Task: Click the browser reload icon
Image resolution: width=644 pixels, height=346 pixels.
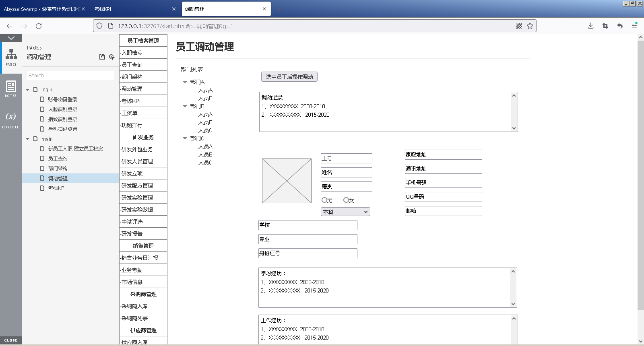Action: tap(39, 26)
